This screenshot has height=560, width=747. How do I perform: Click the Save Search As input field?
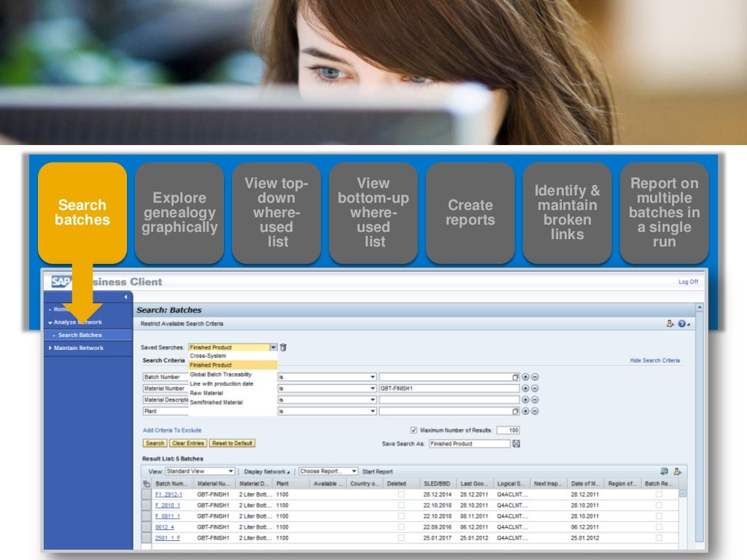click(469, 443)
